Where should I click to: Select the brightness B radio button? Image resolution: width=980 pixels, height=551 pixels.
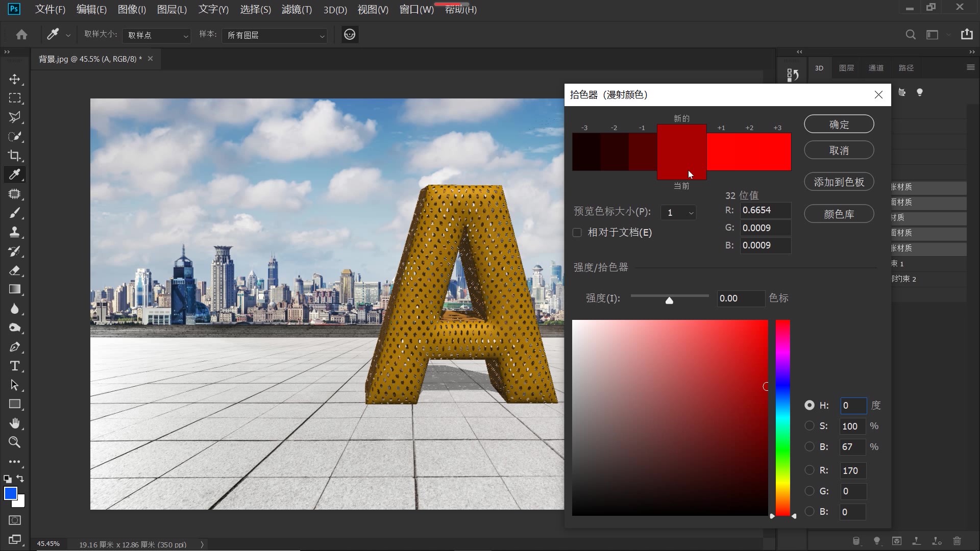click(x=810, y=446)
